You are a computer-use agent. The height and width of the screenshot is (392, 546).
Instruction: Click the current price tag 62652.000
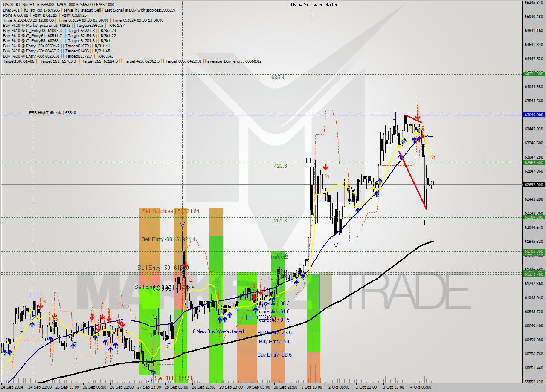click(533, 185)
